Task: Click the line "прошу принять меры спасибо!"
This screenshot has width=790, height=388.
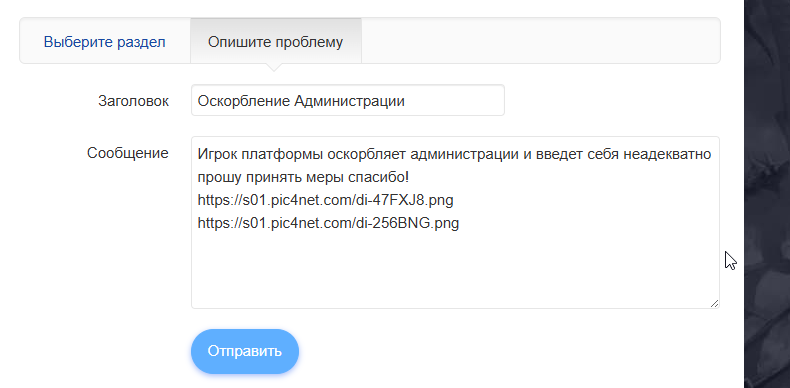Action: [304, 177]
